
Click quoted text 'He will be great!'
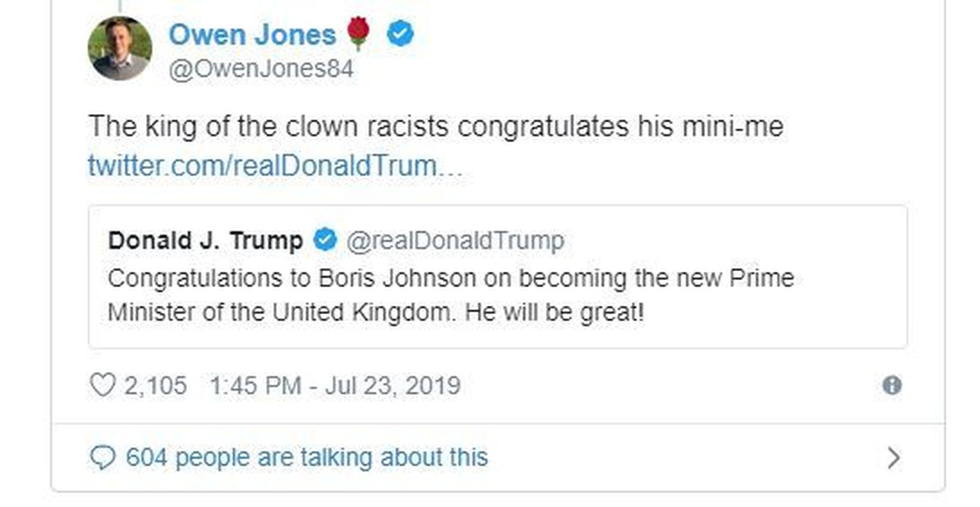point(554,312)
